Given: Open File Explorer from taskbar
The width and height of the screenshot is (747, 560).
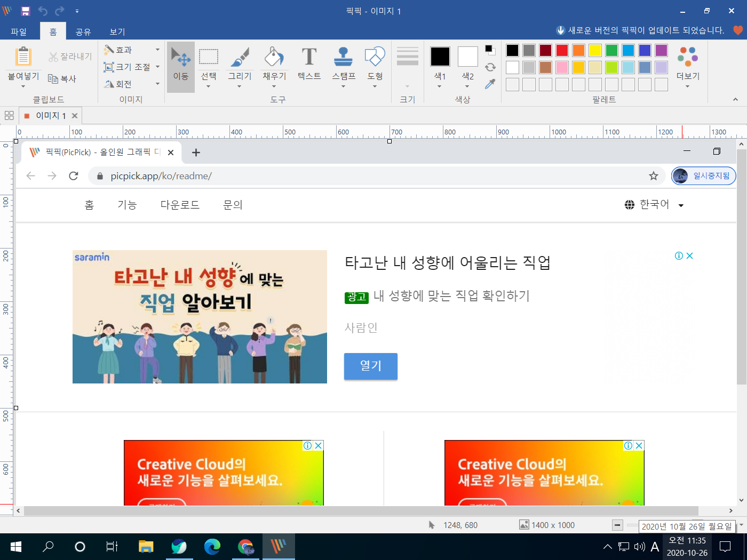Looking at the screenshot, I should pos(146,547).
